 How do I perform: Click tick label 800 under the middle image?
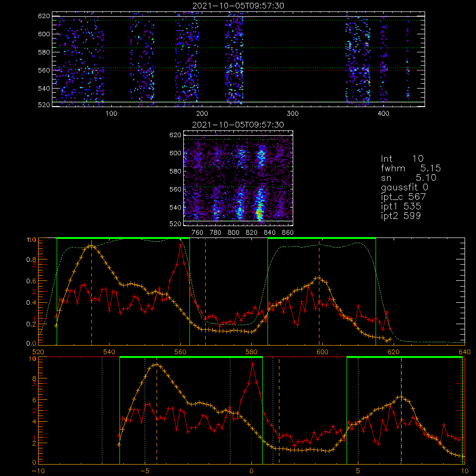pyautogui.click(x=233, y=233)
